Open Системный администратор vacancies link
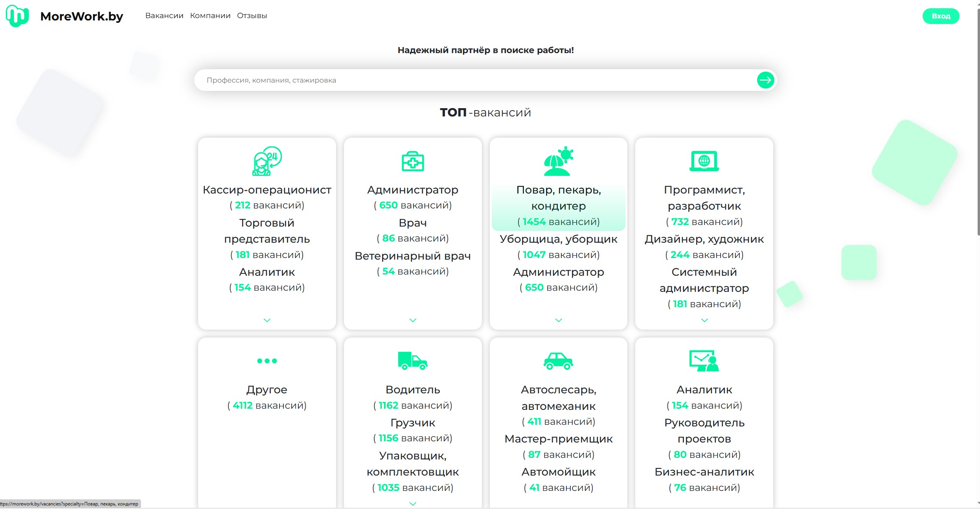The width and height of the screenshot is (980, 509). (704, 280)
